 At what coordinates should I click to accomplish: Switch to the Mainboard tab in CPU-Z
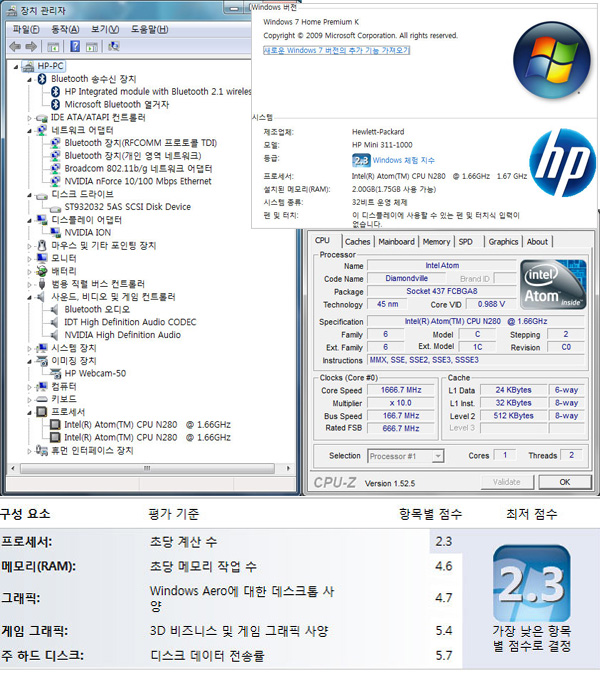[x=396, y=242]
